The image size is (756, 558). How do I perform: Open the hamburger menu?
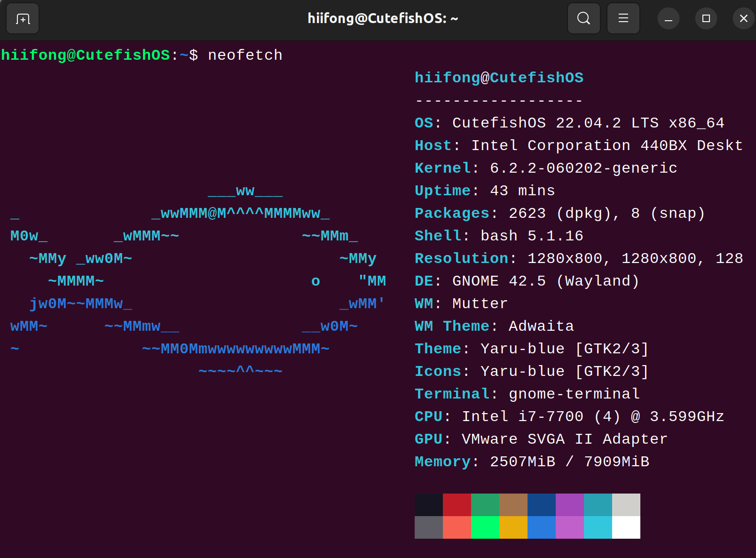click(x=623, y=19)
